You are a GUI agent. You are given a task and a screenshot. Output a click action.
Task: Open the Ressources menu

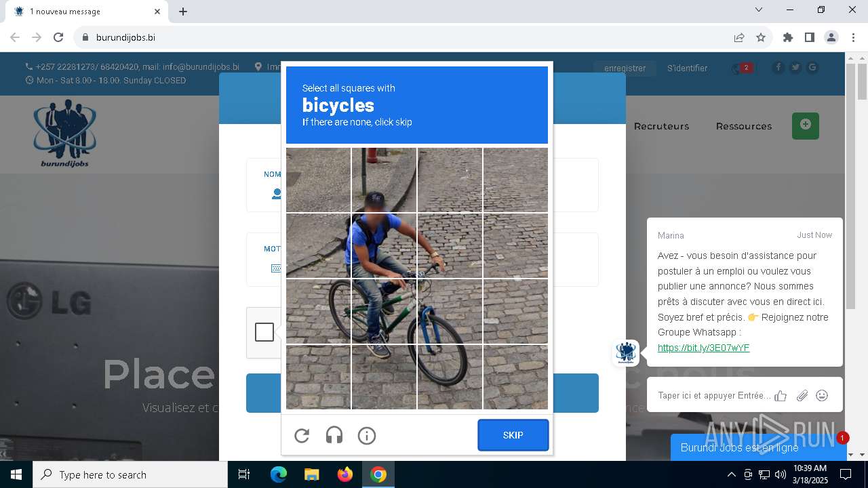(x=743, y=126)
